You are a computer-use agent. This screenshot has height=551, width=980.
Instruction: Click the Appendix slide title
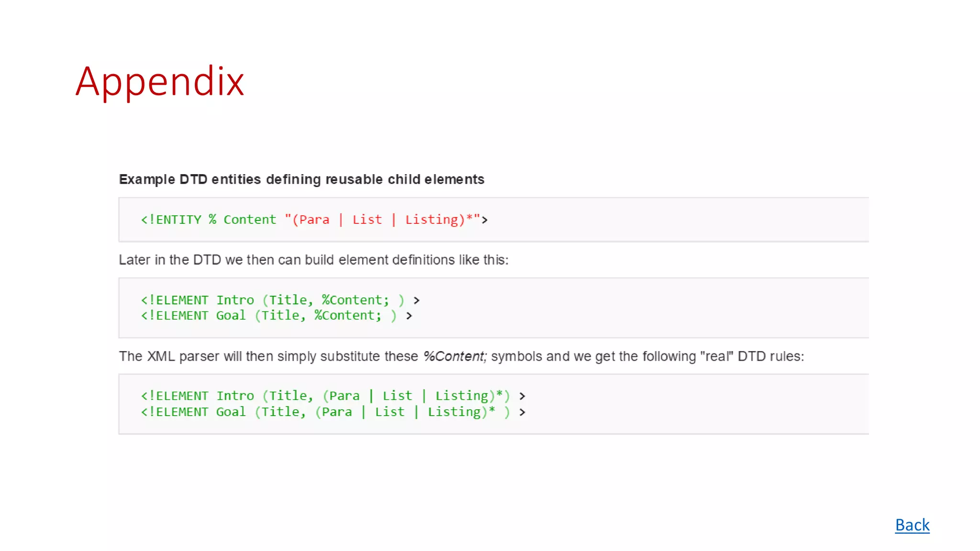(x=160, y=81)
